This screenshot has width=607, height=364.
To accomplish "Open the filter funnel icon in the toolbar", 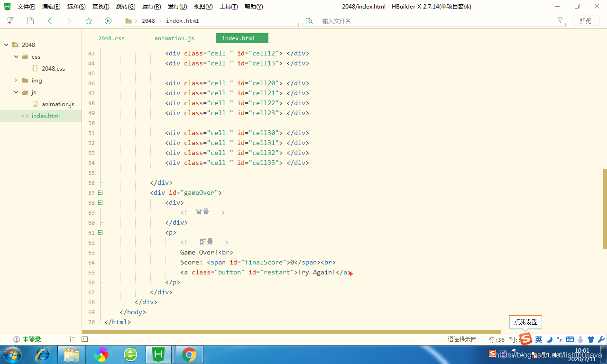I will coord(560,20).
